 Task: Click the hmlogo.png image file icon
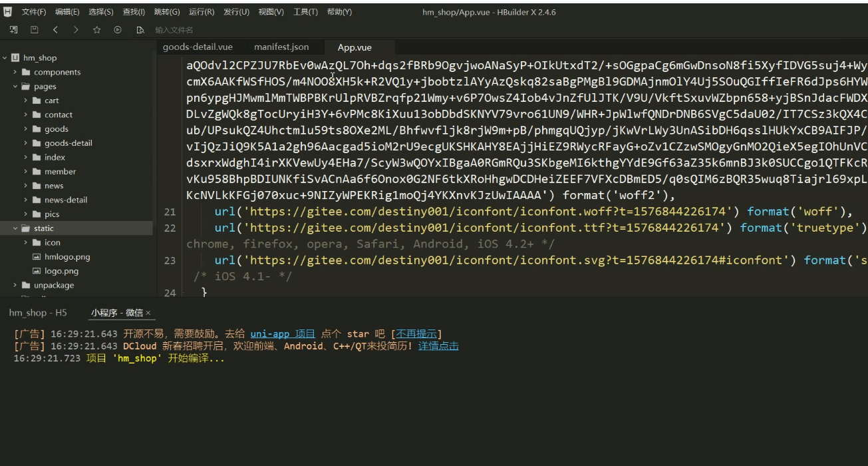tap(37, 257)
